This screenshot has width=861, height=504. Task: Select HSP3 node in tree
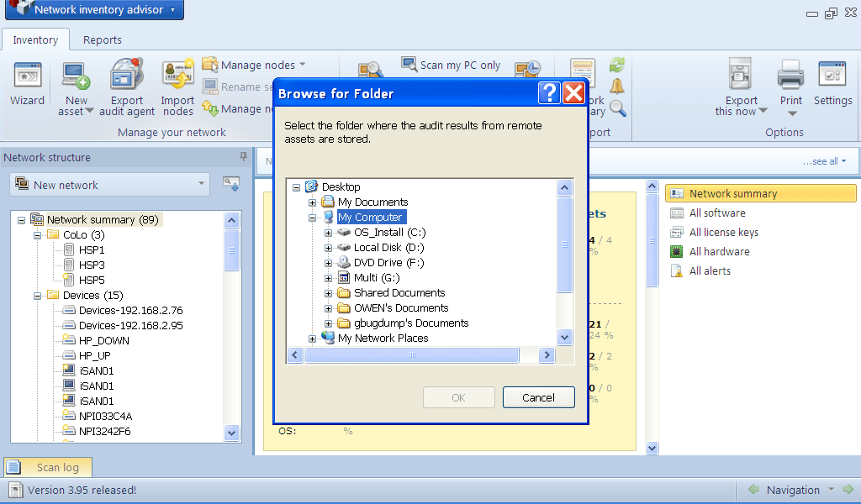click(91, 265)
